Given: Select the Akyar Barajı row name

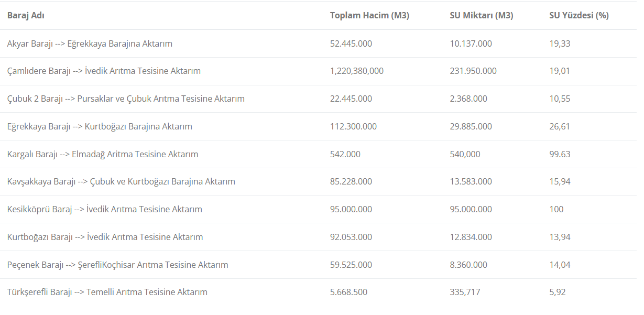Looking at the screenshot, I should [90, 44].
